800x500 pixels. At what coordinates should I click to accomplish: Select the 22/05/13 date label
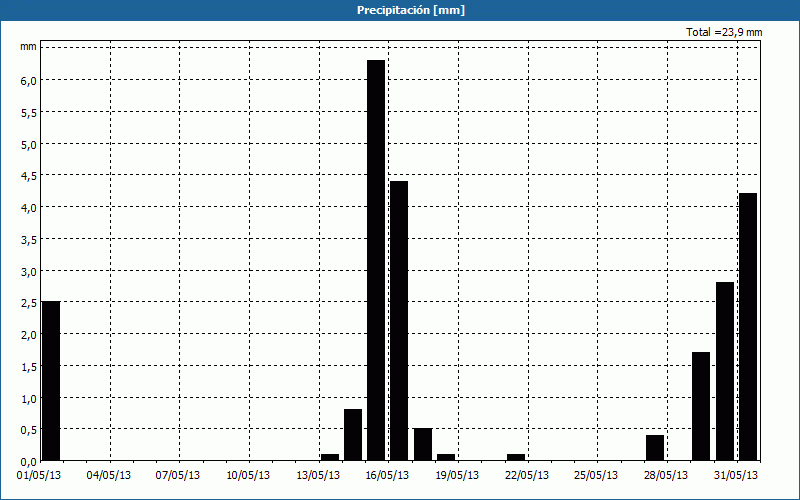(527, 476)
